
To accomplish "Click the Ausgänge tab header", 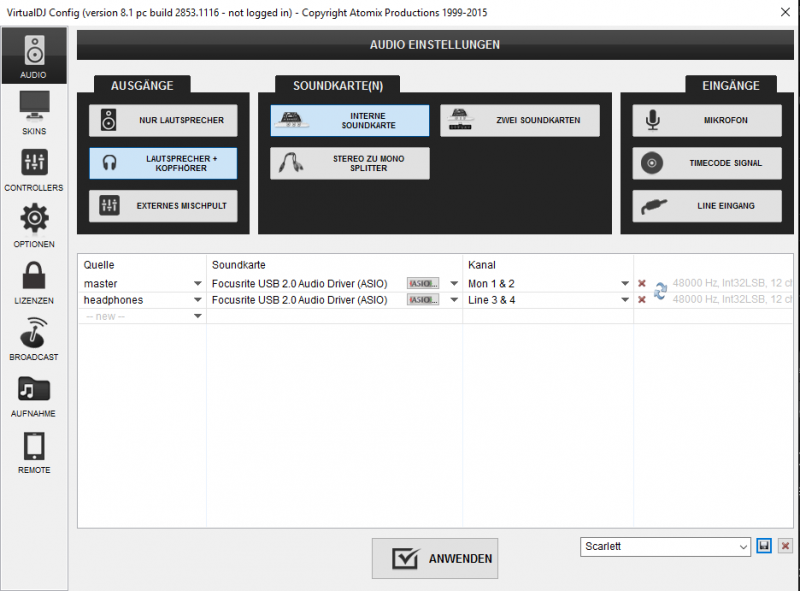I will coord(142,85).
